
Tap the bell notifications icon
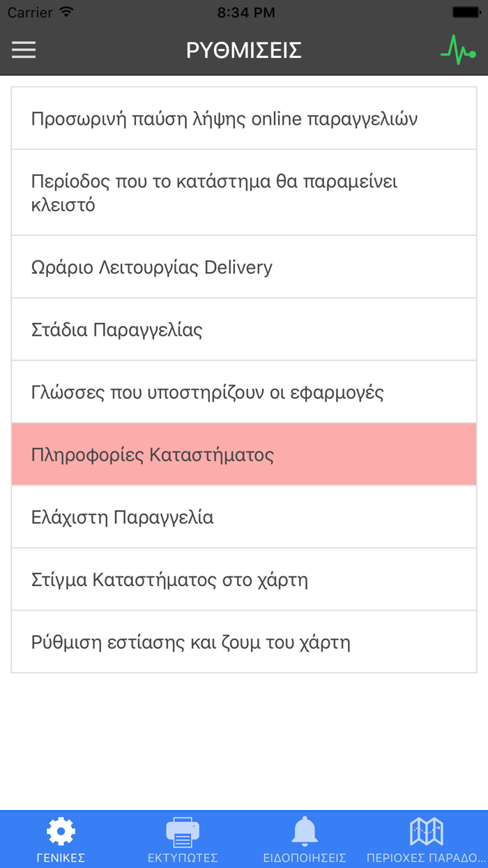(305, 831)
